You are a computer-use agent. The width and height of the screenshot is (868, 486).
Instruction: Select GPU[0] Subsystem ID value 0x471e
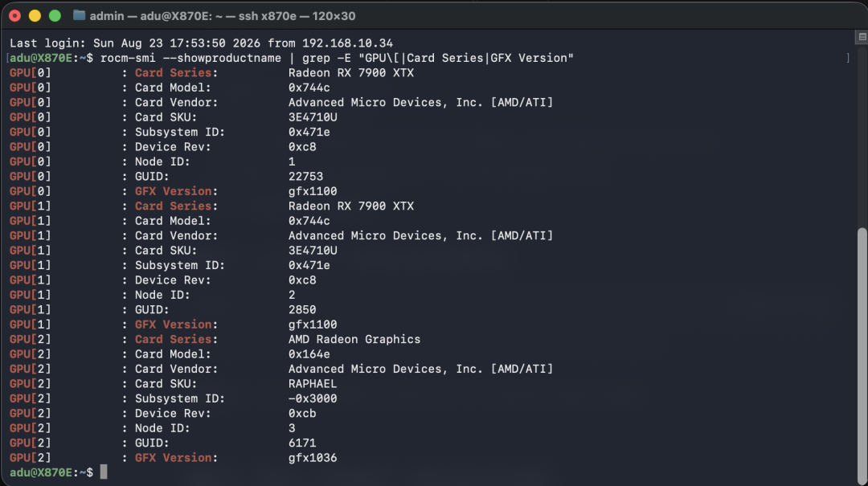coord(309,133)
